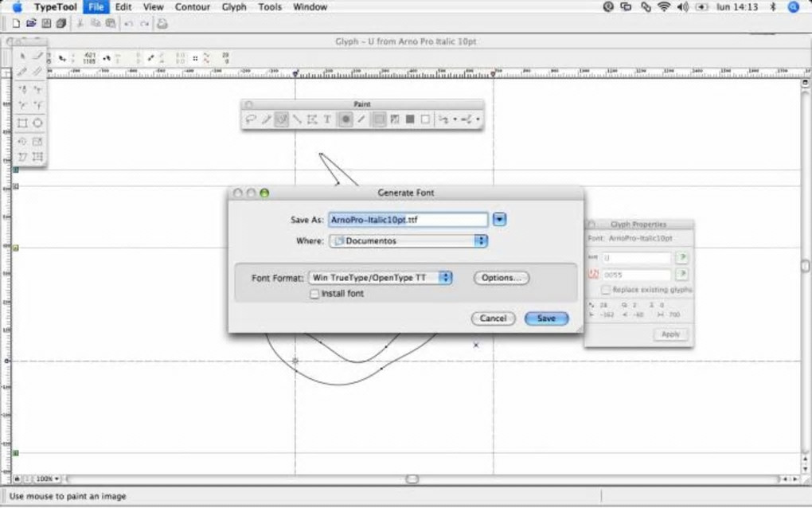Click the glyph name field containing U
Screen dimensions: 812x508
coord(636,257)
